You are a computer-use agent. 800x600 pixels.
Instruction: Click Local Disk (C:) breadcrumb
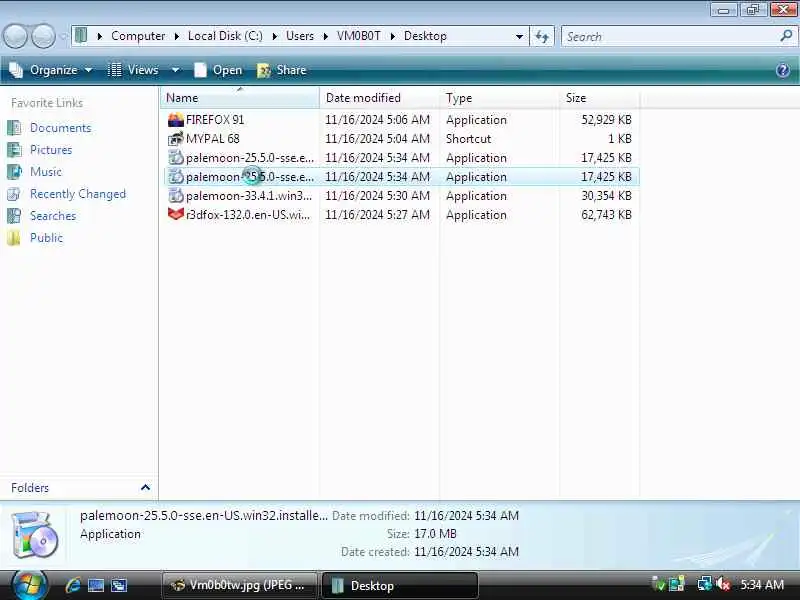pos(225,36)
